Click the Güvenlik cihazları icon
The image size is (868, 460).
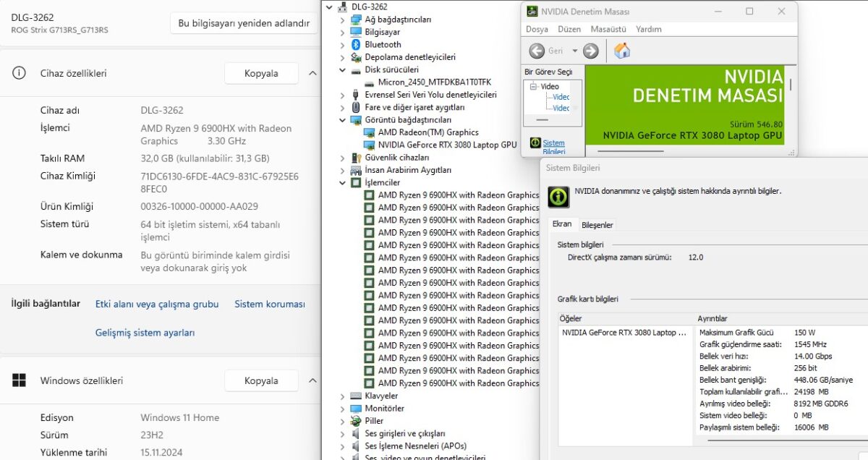356,157
